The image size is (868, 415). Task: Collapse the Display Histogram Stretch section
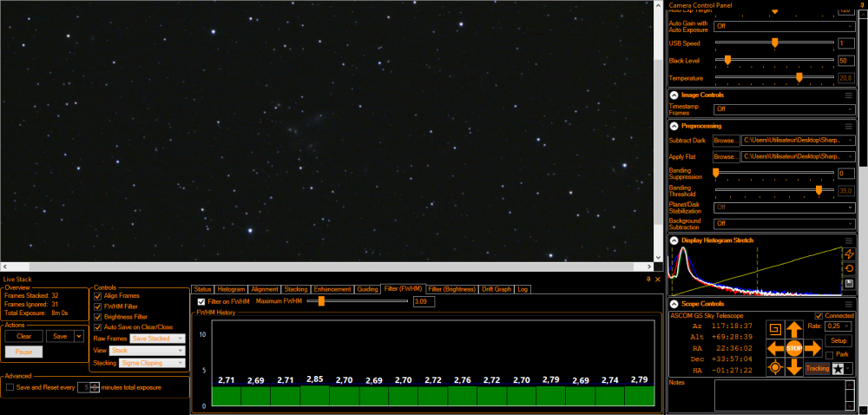674,240
